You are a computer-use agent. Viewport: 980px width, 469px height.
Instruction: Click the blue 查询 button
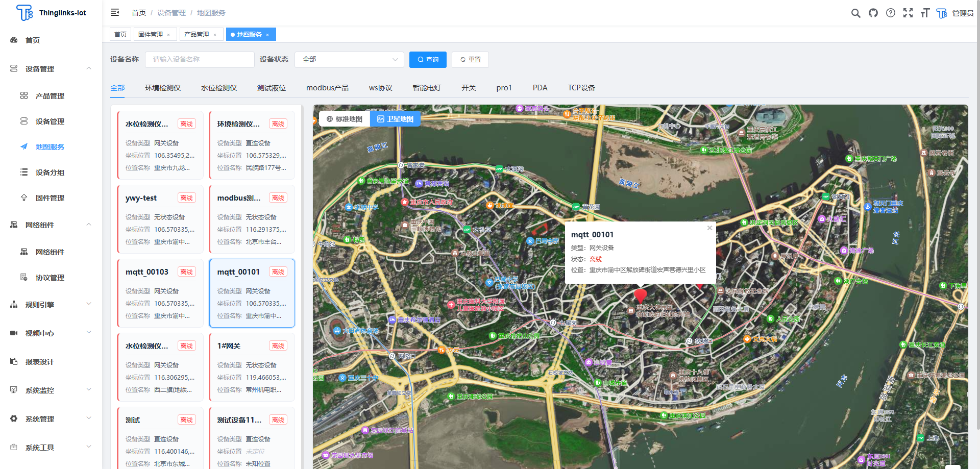(428, 60)
